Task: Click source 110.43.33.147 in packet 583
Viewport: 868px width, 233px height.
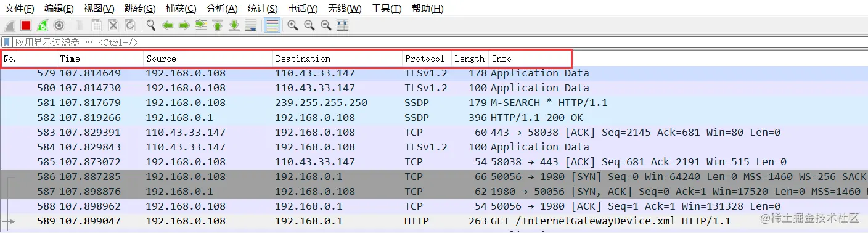Action: coord(186,133)
